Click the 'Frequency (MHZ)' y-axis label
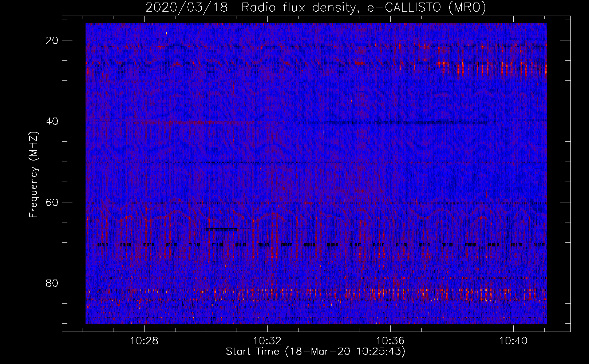589x364 pixels. pyautogui.click(x=33, y=174)
